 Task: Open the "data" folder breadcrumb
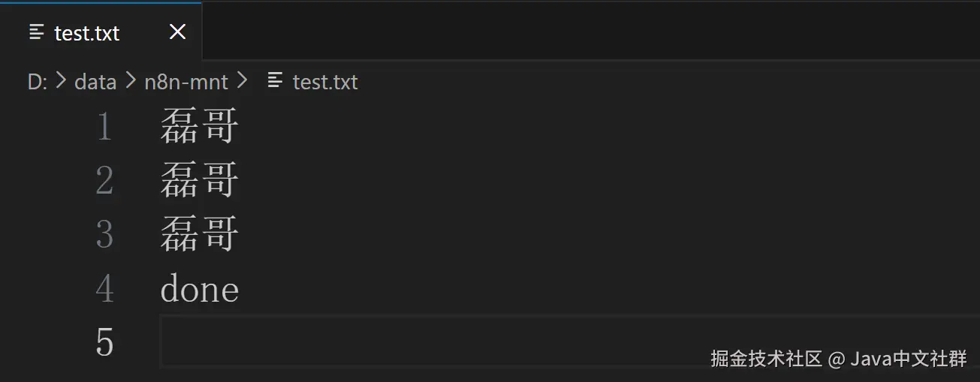(95, 81)
